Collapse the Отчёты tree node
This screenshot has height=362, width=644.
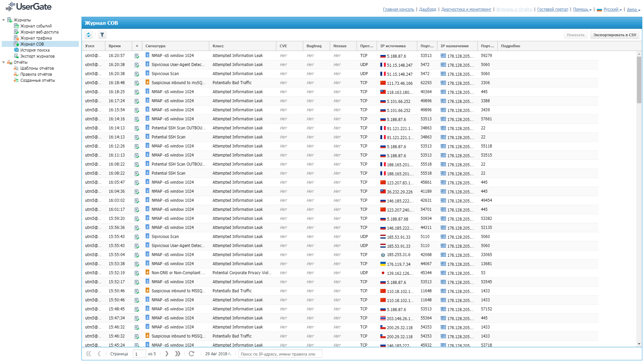(x=4, y=62)
